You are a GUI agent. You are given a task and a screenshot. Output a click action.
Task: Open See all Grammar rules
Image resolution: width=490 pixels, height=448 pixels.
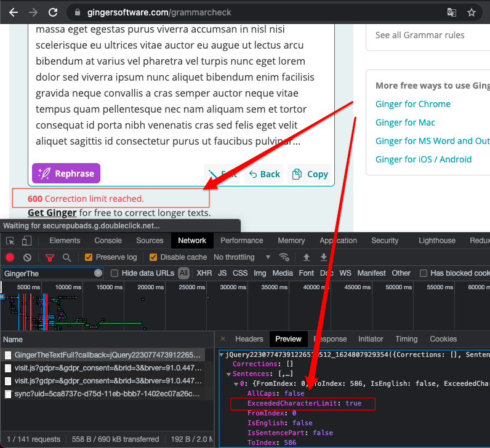(x=420, y=35)
